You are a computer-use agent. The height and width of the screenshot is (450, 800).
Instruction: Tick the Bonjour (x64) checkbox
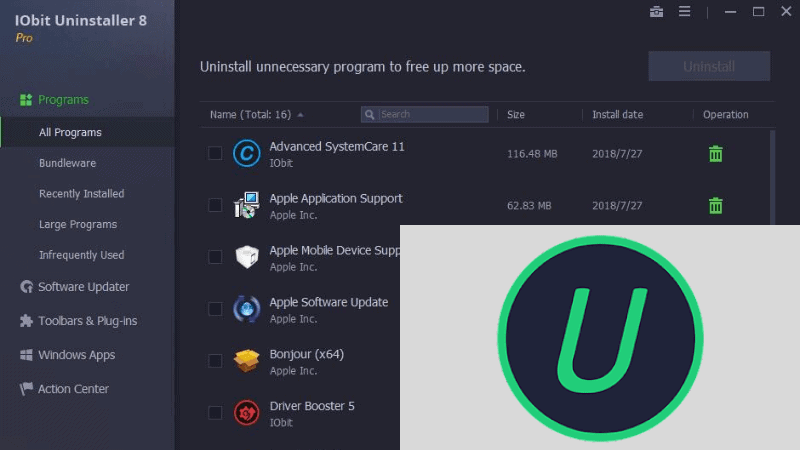coord(215,361)
